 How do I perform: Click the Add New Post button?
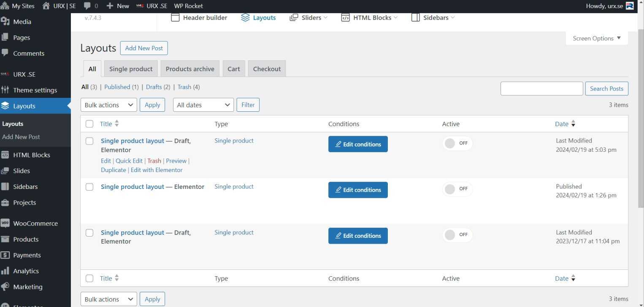pyautogui.click(x=144, y=48)
